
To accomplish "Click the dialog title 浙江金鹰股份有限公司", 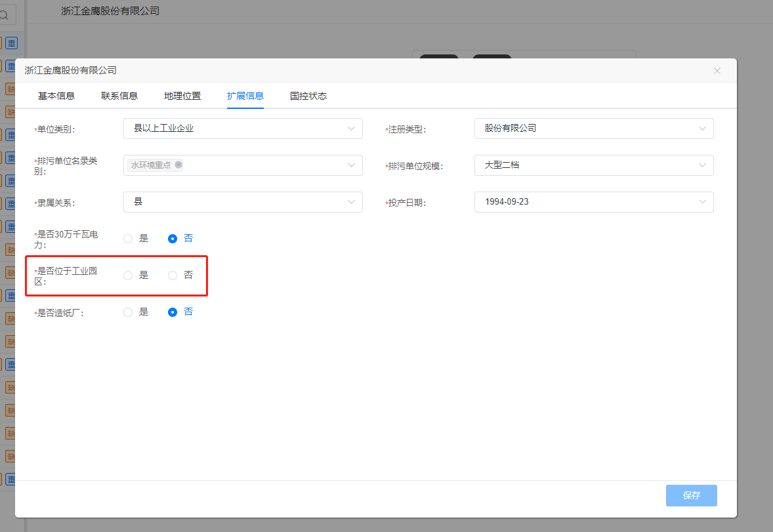I will 70,70.
